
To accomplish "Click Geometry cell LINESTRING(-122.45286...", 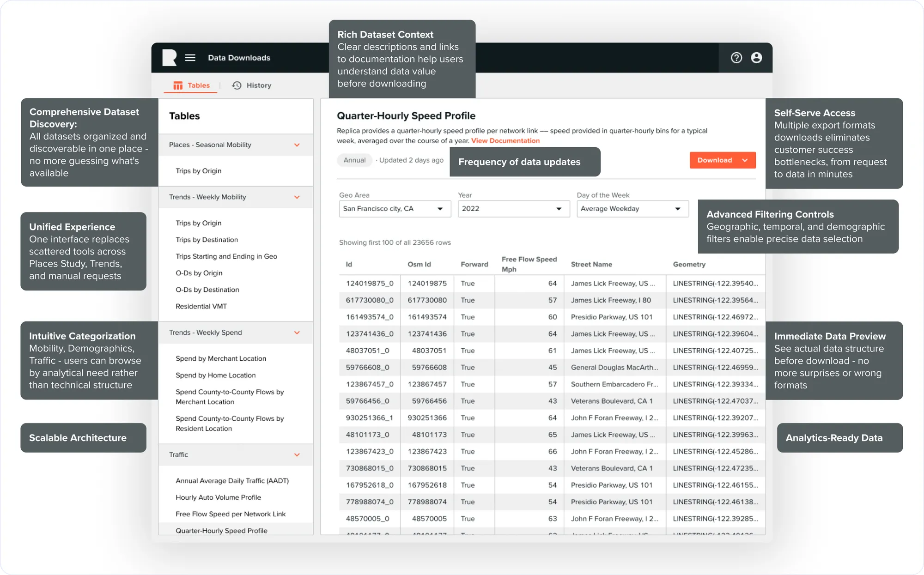I will point(715,452).
